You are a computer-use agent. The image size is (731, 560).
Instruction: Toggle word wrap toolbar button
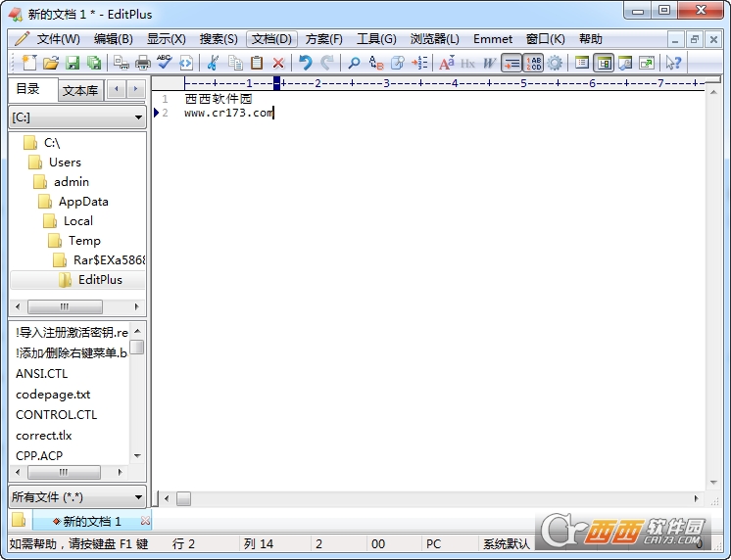(512, 63)
